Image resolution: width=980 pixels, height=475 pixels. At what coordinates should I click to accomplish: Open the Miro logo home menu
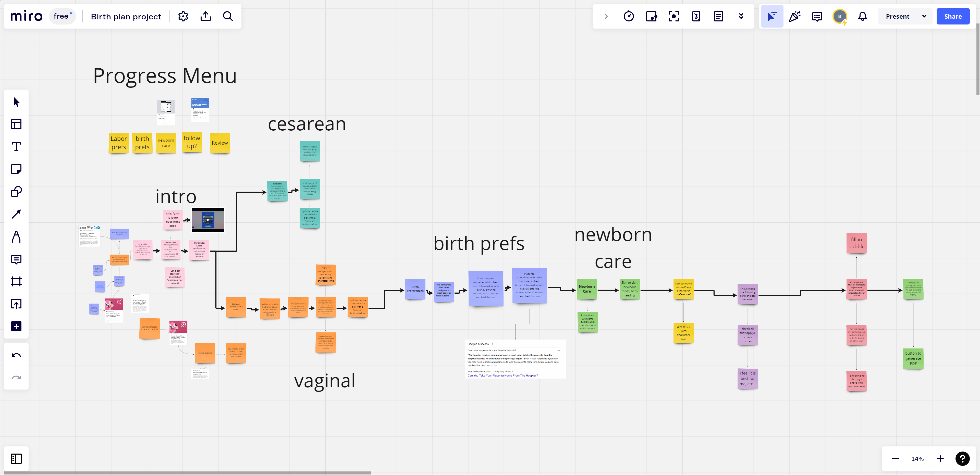[26, 16]
